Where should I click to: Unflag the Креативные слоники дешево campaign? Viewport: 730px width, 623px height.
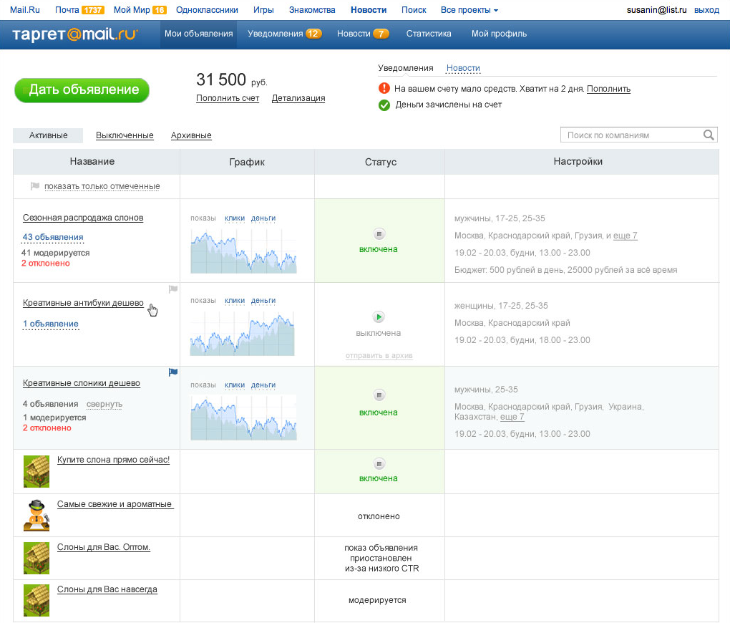click(173, 372)
